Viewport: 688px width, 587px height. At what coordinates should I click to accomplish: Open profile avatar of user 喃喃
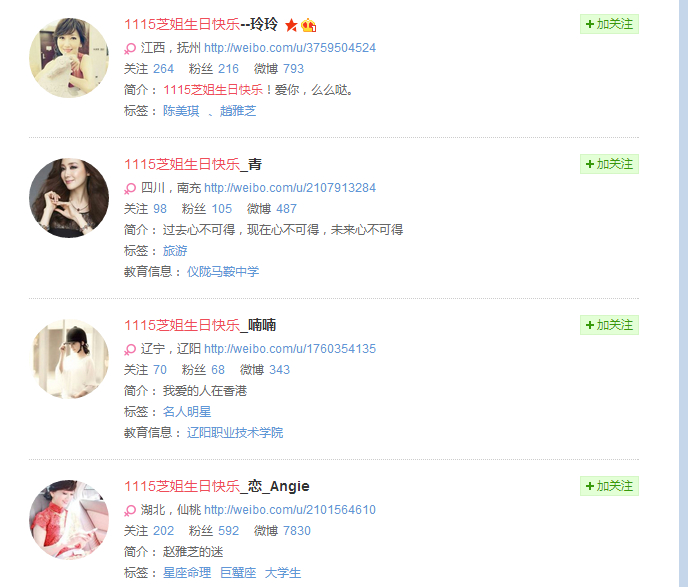(69, 359)
